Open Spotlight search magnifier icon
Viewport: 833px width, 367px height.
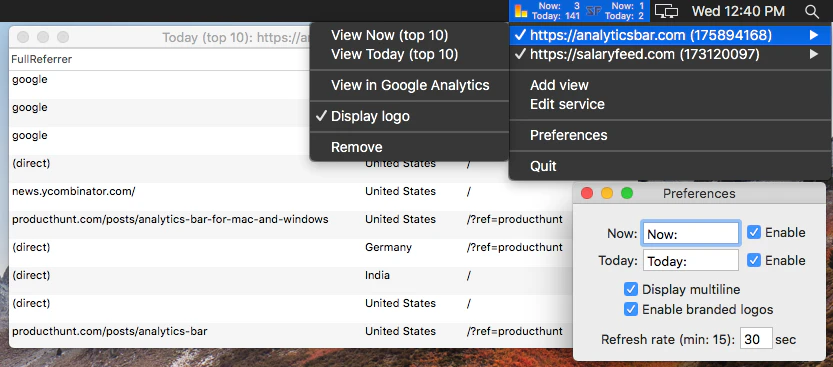click(812, 11)
